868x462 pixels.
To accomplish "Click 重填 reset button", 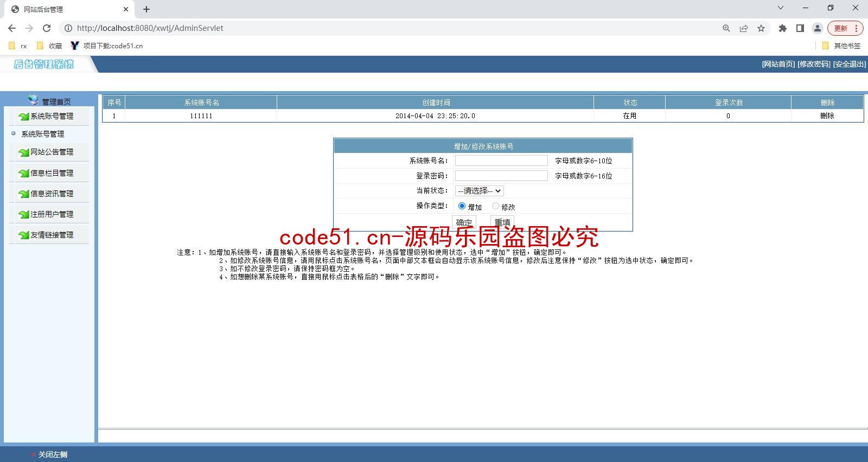I will click(502, 222).
